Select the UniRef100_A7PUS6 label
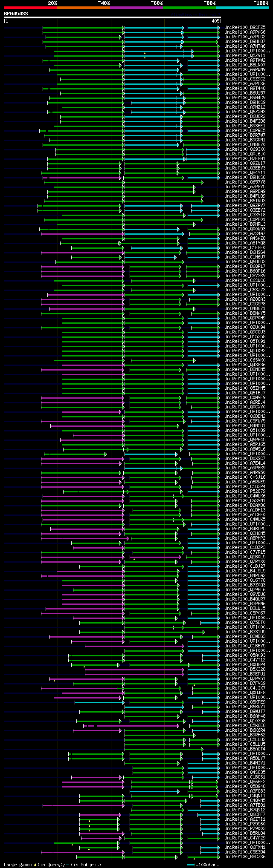The image size is (273, 868). point(245,83)
